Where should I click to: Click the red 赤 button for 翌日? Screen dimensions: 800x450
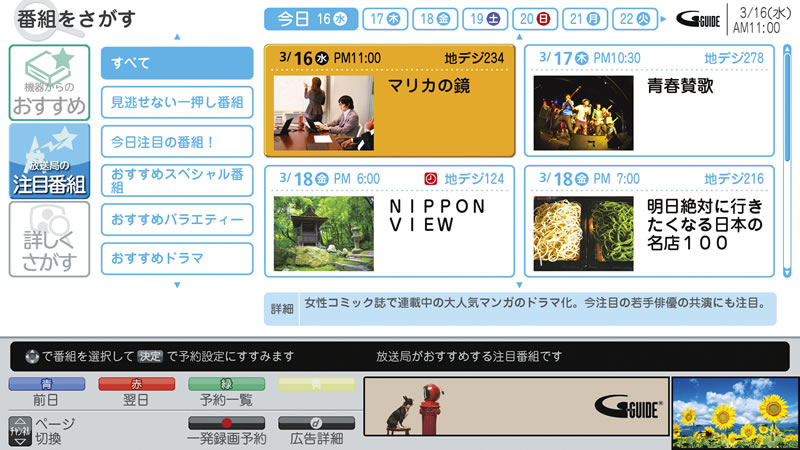pos(137,384)
